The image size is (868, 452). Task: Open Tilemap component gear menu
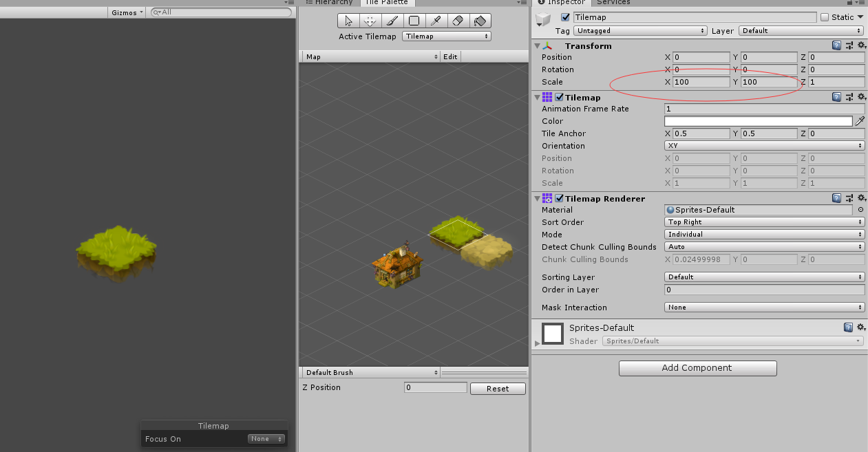860,97
